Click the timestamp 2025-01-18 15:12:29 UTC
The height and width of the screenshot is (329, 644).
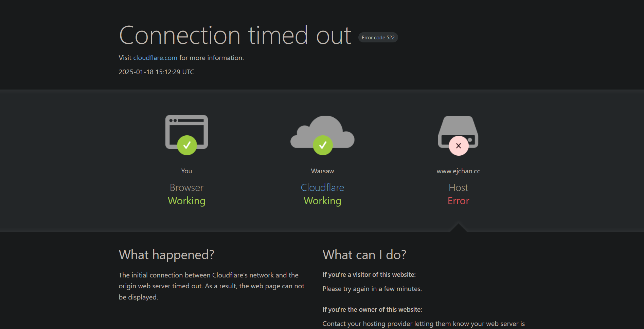[x=157, y=72]
